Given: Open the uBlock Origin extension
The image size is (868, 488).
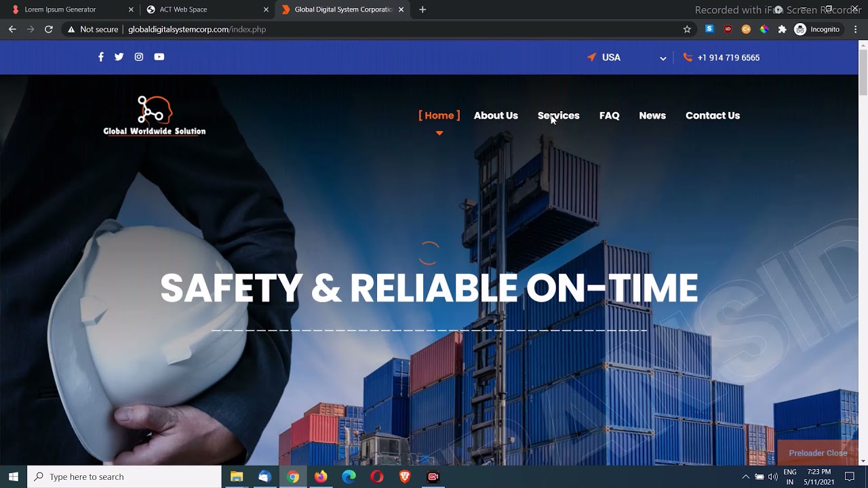Looking at the screenshot, I should (x=728, y=29).
